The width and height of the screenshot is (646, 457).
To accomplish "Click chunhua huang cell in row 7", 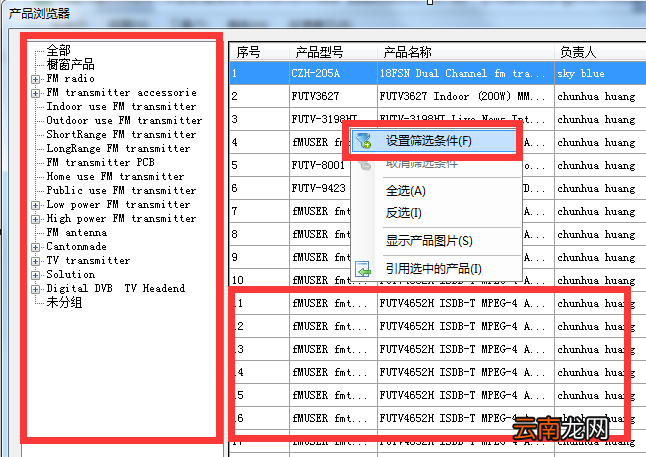I will [x=600, y=212].
